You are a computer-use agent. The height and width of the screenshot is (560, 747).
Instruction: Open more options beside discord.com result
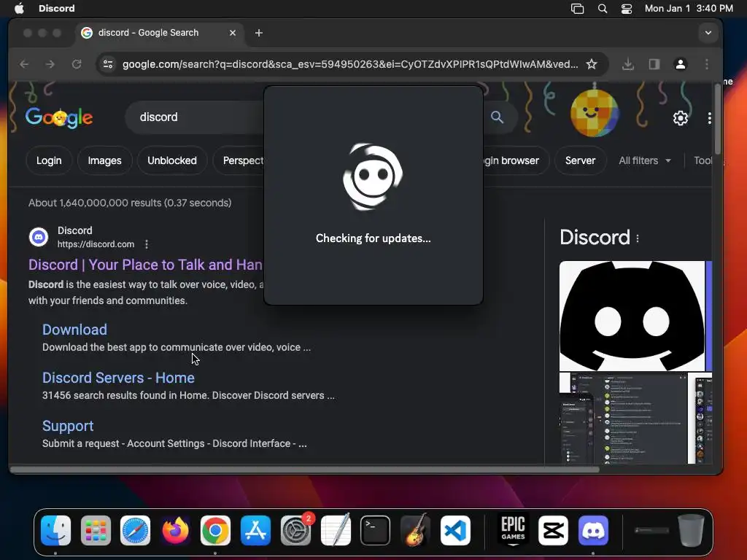[x=147, y=244]
